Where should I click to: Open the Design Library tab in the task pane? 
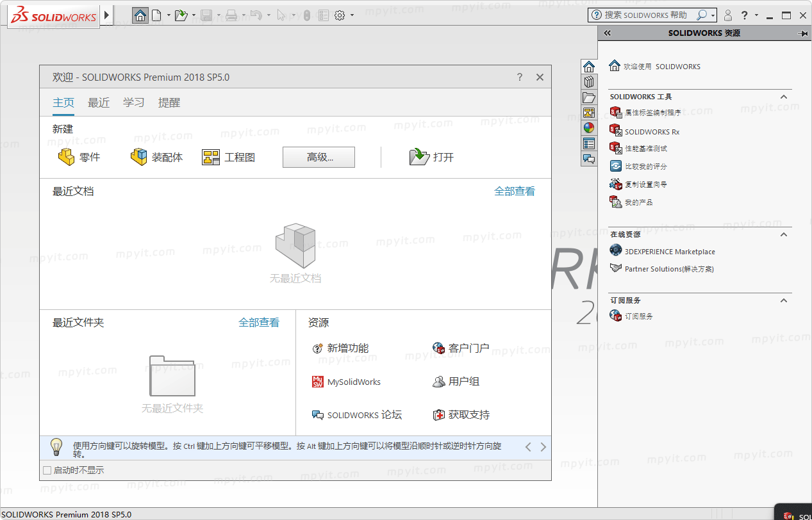tap(589, 82)
